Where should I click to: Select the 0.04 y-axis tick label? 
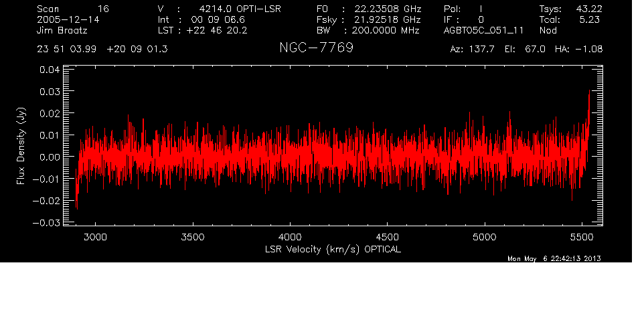click(50, 70)
